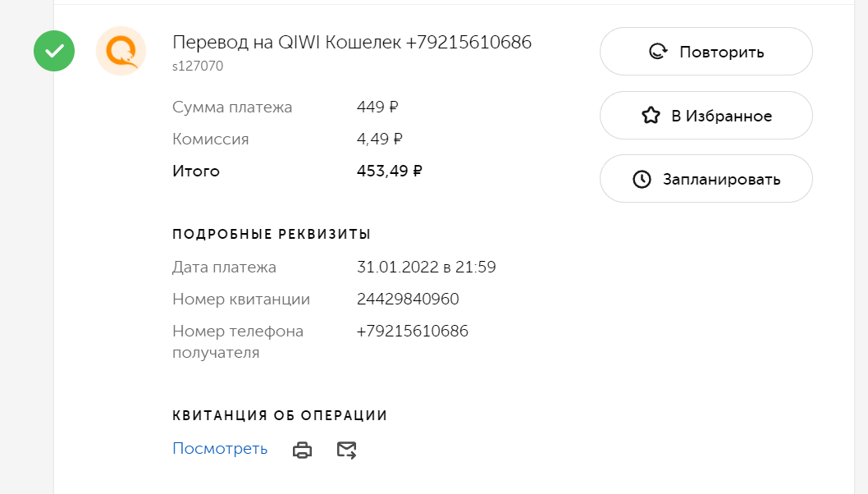Click the green success checkmark icon

pyautogui.click(x=54, y=51)
